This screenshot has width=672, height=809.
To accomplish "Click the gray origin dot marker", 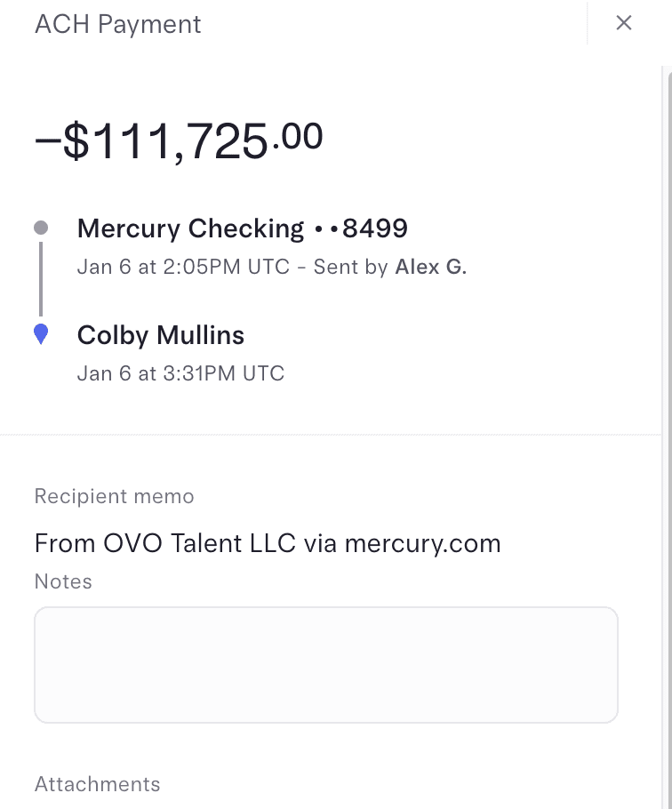I will click(40, 228).
